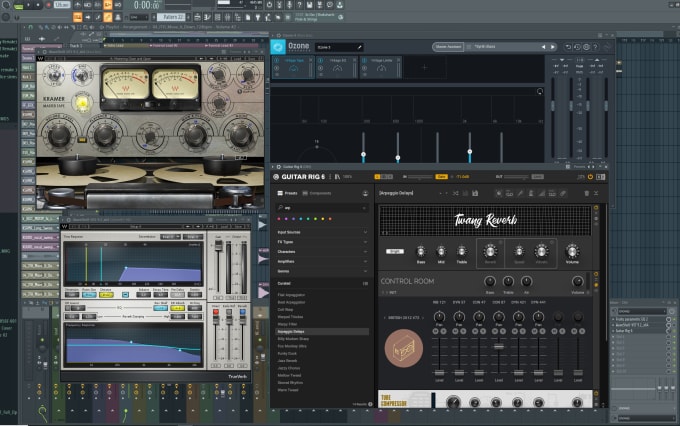
Task: Click the save disk icon in FL top toolbar
Action: 309,5
